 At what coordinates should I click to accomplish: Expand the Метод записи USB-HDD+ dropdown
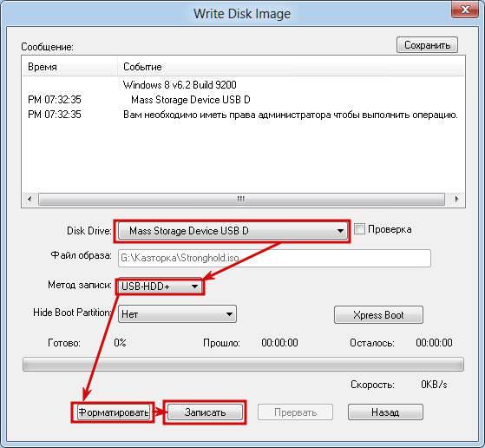coord(160,287)
